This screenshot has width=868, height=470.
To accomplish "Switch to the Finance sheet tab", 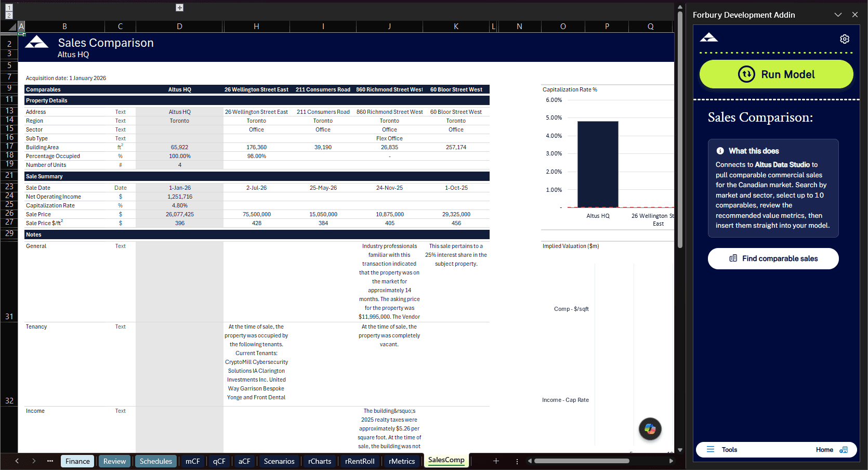I will [x=77, y=461].
